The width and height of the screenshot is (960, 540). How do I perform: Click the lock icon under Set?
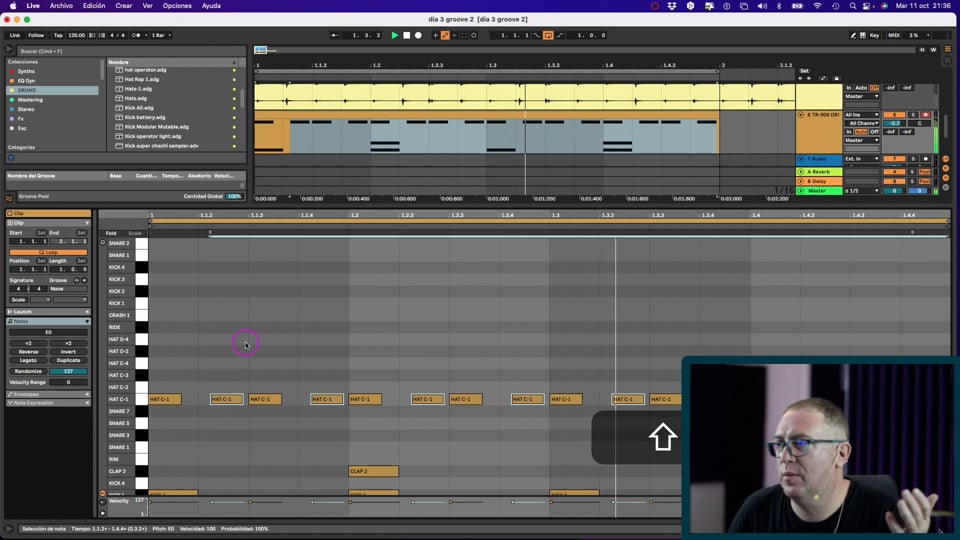(x=837, y=78)
